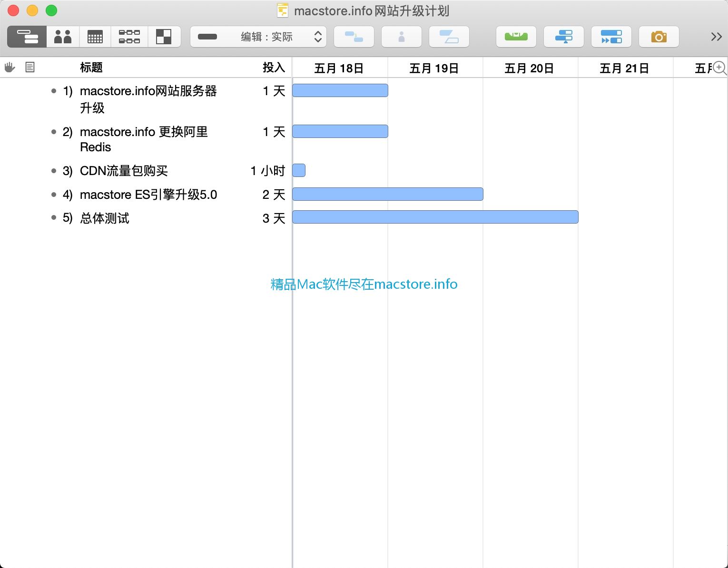The width and height of the screenshot is (728, 568).
Task: Click the document icon in title bar
Action: (x=283, y=10)
